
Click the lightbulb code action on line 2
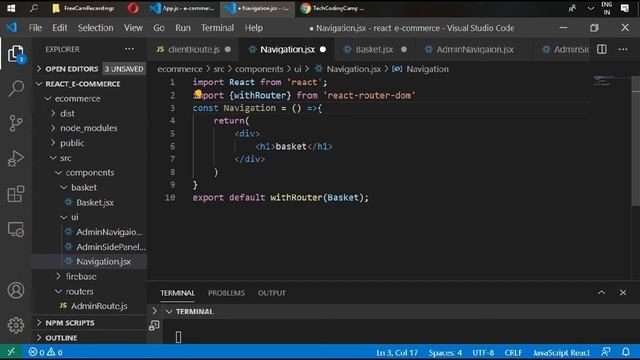coord(198,94)
